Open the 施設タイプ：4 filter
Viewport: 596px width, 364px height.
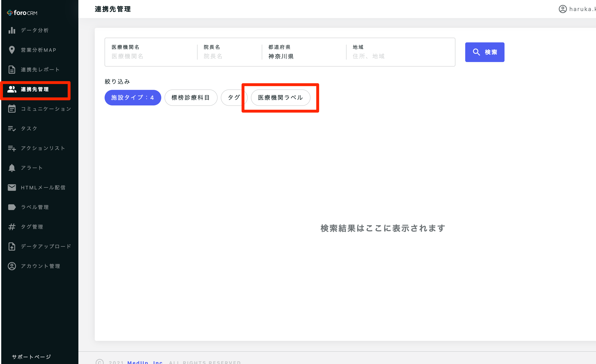click(133, 97)
